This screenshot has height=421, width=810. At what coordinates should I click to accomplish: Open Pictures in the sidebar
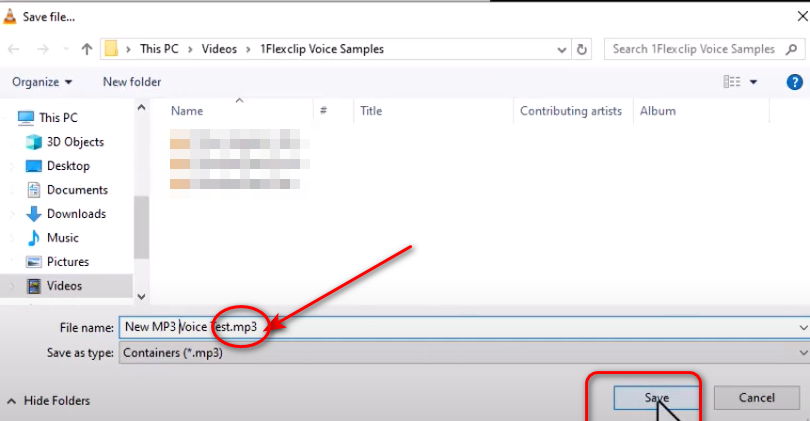click(68, 262)
